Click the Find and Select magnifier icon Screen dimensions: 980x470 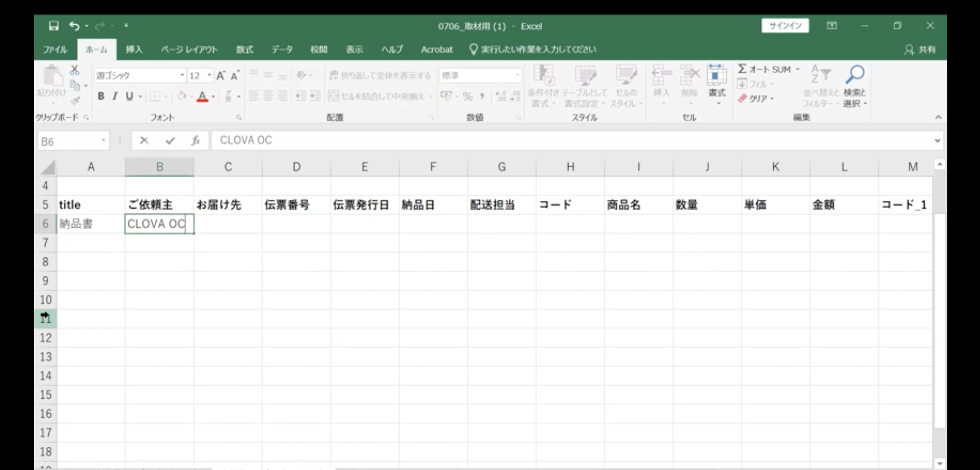(x=854, y=75)
